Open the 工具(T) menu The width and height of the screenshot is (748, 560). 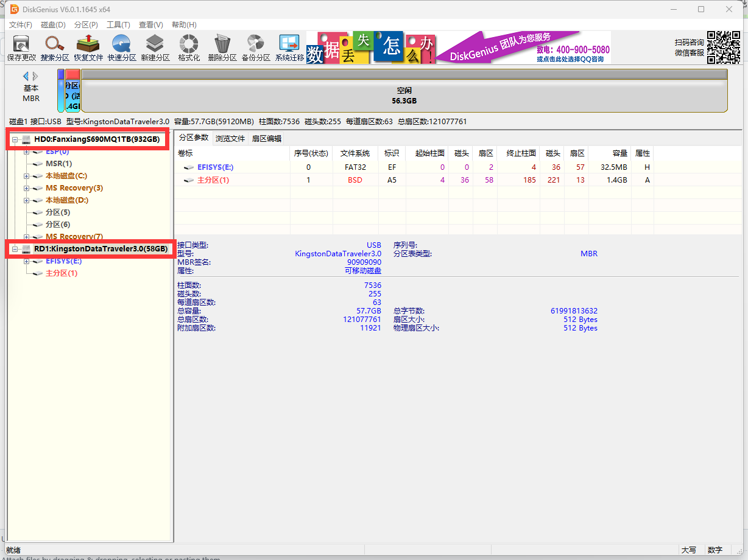click(118, 25)
